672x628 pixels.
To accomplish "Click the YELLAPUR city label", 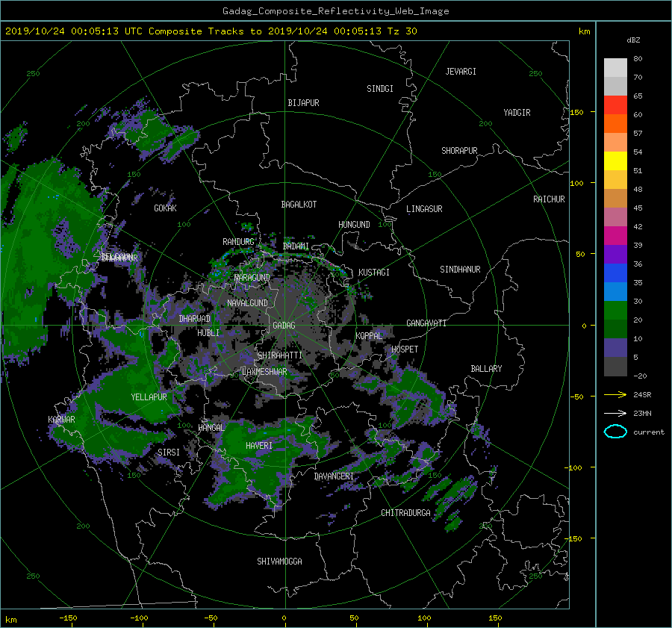I will pyautogui.click(x=149, y=397).
